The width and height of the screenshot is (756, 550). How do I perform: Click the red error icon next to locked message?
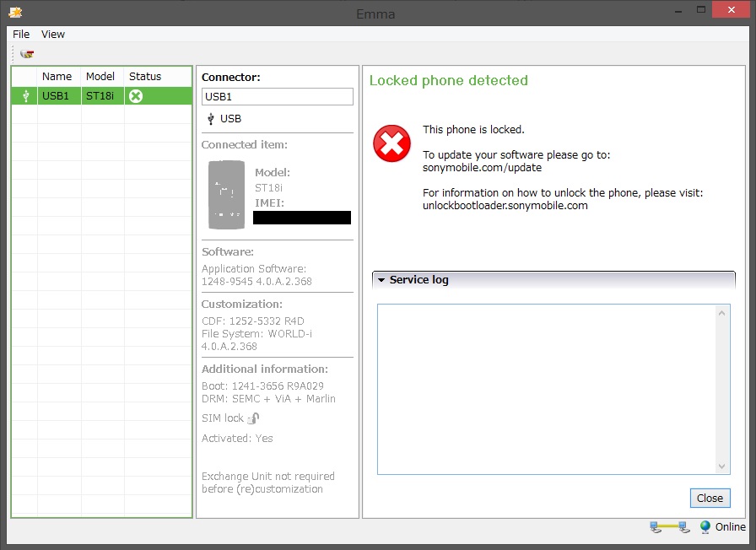click(x=391, y=143)
